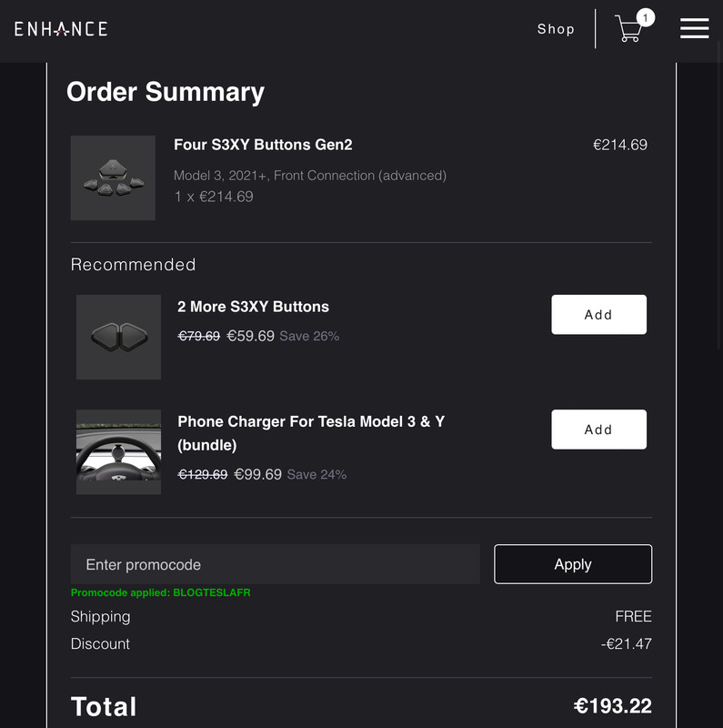Open the hamburger menu

pos(694,29)
